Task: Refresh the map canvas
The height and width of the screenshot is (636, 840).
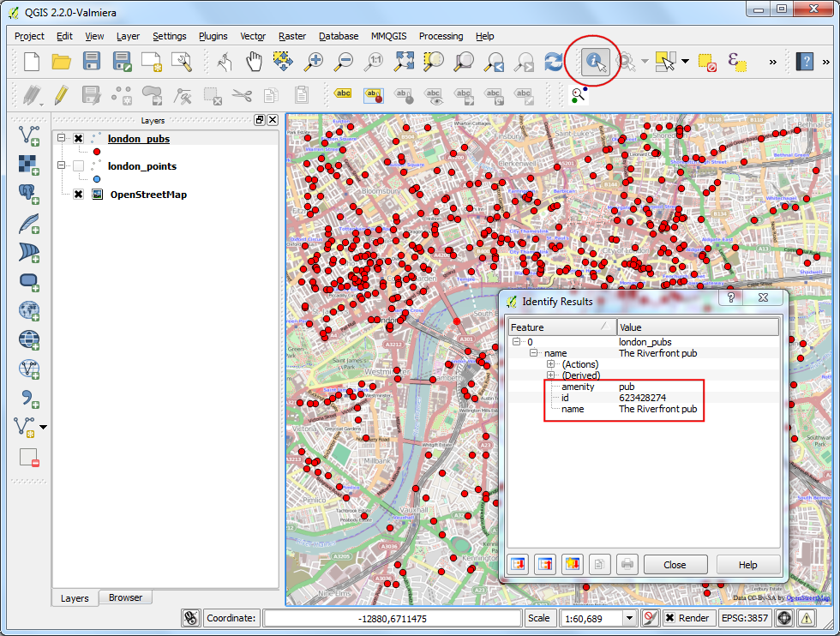Action: pyautogui.click(x=554, y=62)
